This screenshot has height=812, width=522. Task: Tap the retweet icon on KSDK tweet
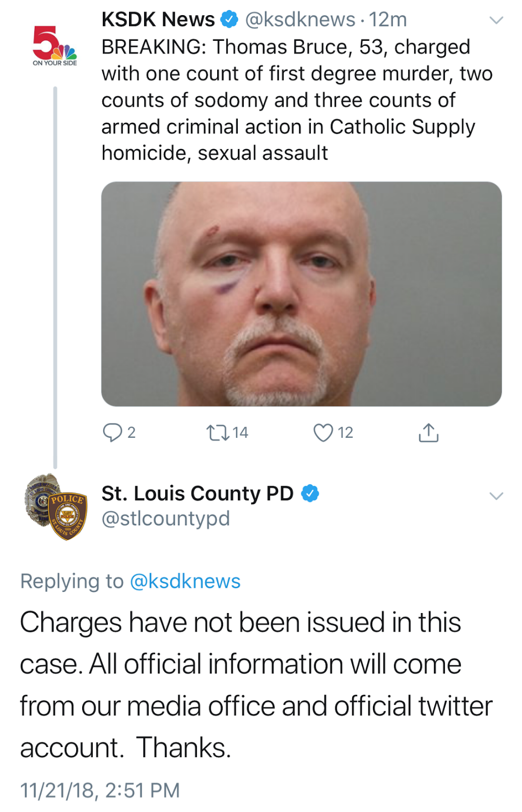(218, 433)
